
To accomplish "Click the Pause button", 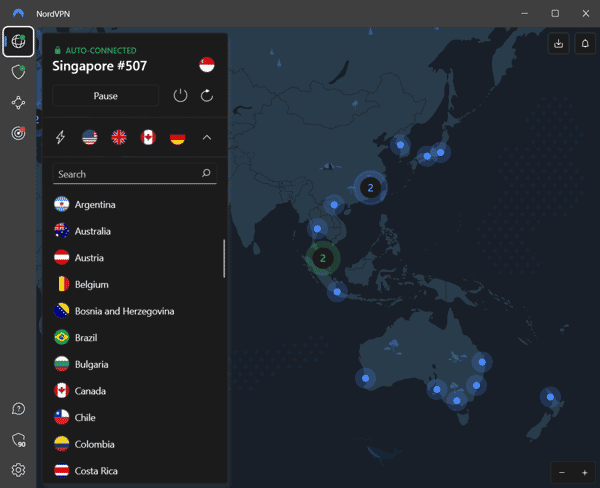I will pyautogui.click(x=106, y=96).
